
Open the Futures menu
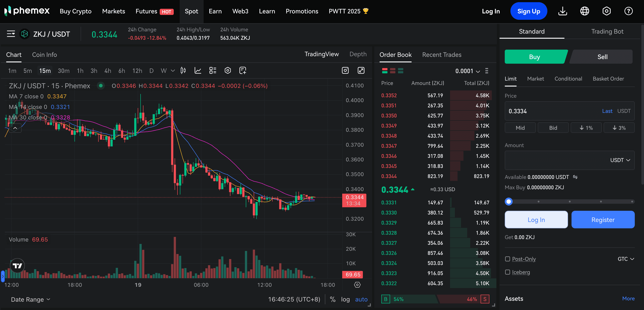tap(154, 11)
